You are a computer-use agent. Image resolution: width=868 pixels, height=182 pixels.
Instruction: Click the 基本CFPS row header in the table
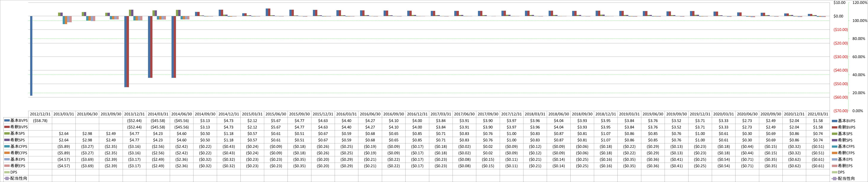click(16, 146)
